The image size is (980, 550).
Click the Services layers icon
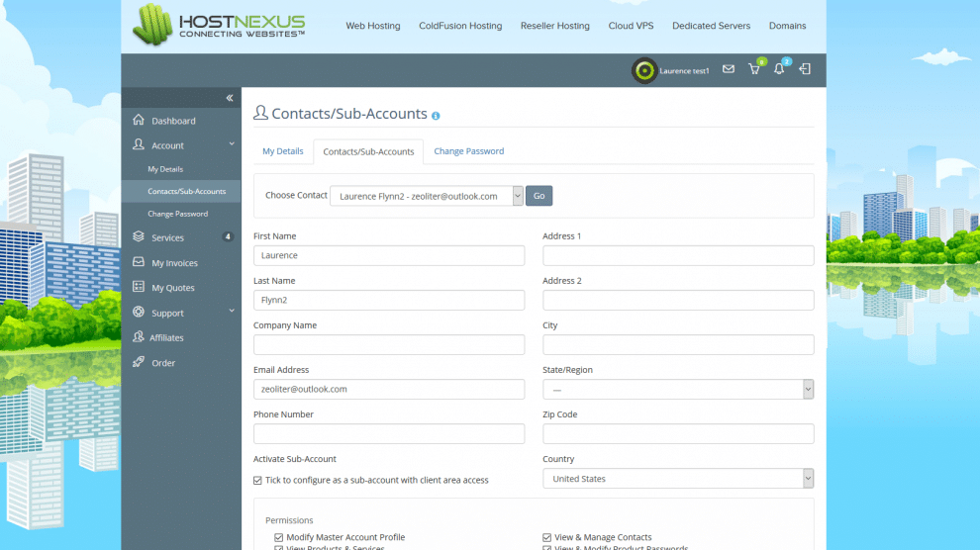[x=139, y=237]
